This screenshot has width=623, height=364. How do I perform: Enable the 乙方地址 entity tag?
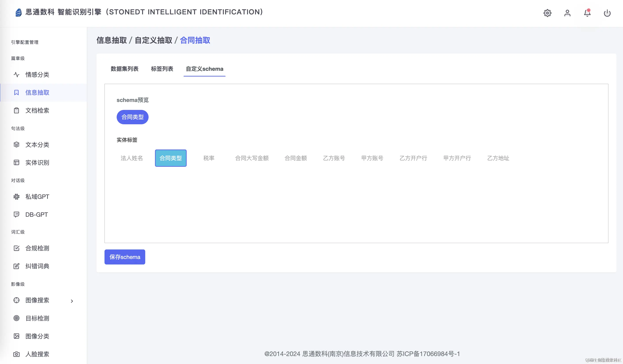[x=498, y=158]
